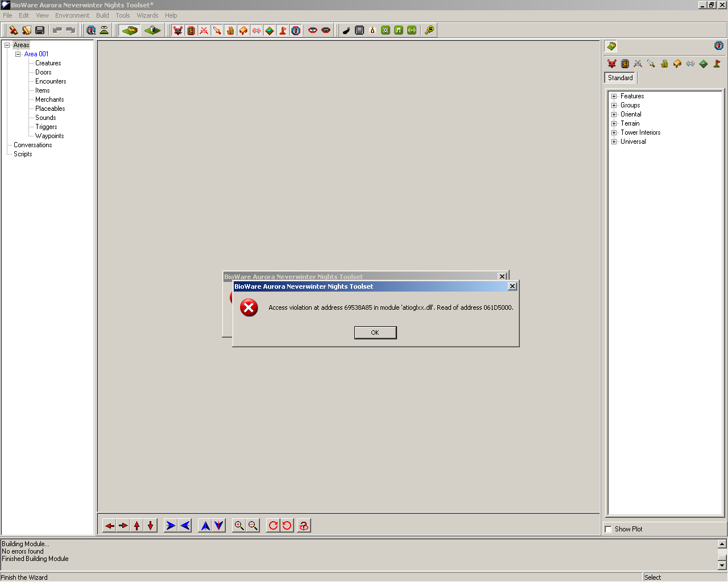Select the red creature head icon in right palette

coord(612,64)
